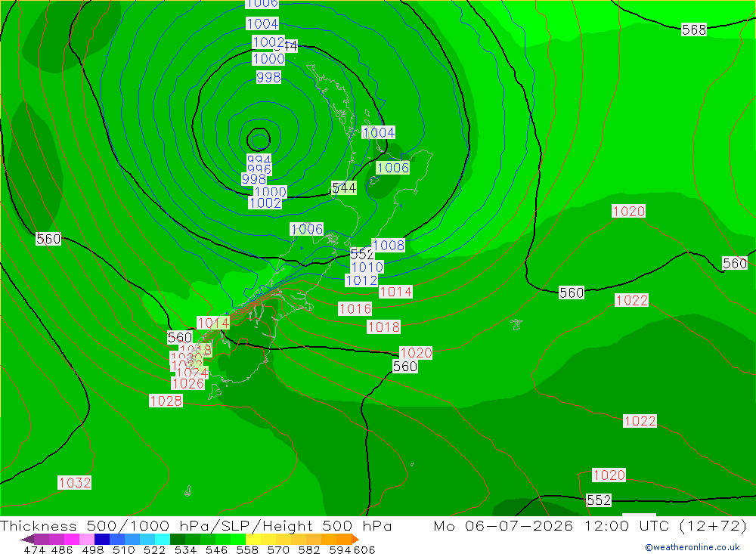Pick the pink legend swatch above 498

[87, 539]
